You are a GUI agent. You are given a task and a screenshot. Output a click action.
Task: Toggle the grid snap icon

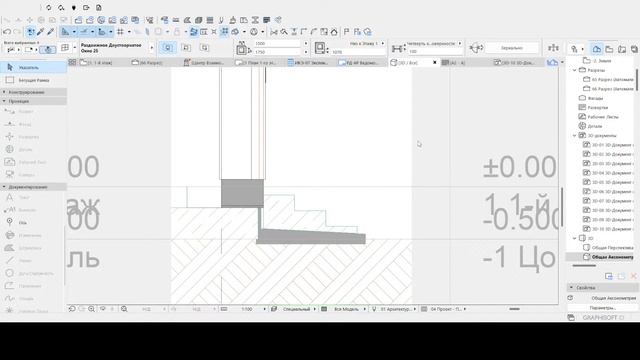click(x=120, y=32)
